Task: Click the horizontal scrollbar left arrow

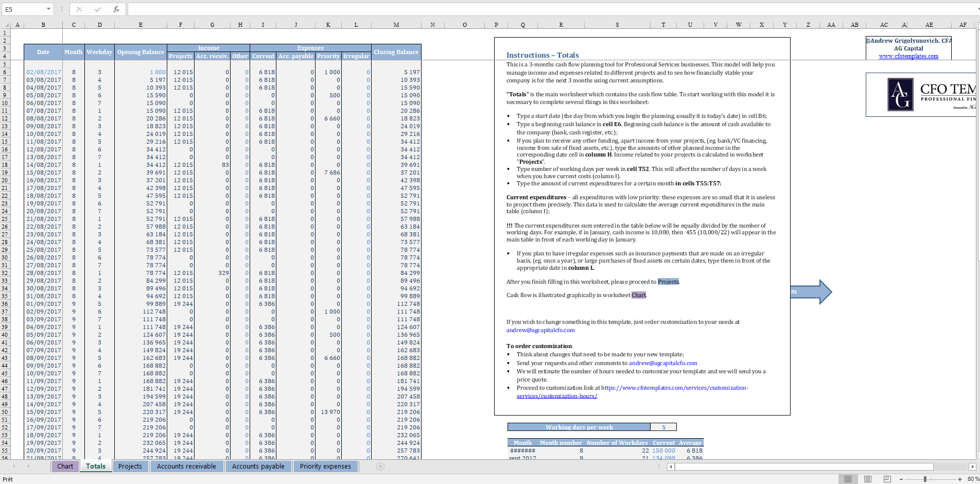Action: (671, 466)
